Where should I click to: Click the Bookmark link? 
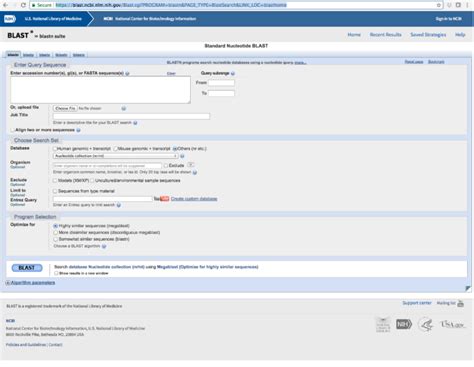point(436,62)
